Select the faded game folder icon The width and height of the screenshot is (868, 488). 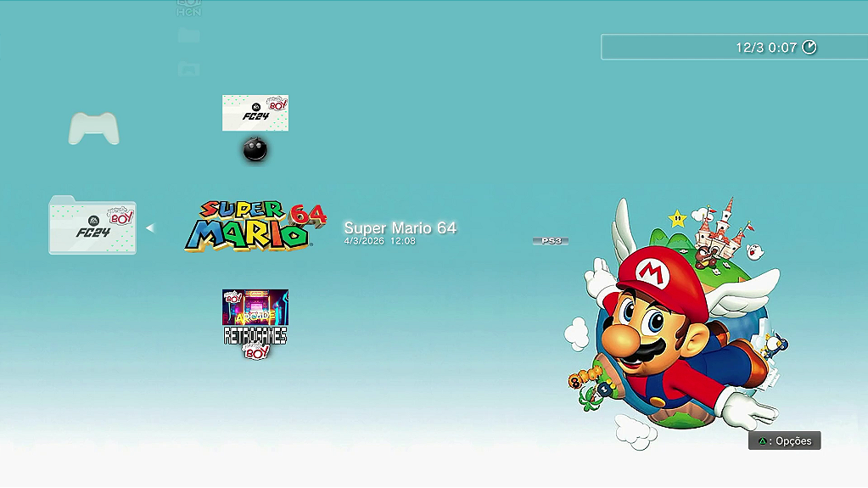[x=189, y=70]
